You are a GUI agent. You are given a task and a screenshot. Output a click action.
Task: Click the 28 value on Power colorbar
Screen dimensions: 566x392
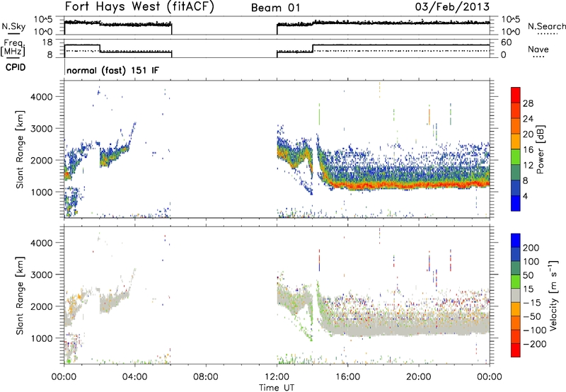(528, 103)
